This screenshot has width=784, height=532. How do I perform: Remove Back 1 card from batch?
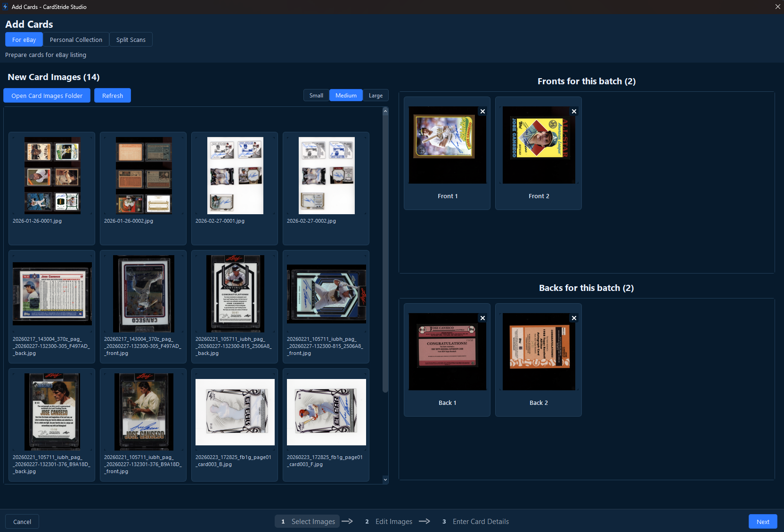(x=482, y=318)
